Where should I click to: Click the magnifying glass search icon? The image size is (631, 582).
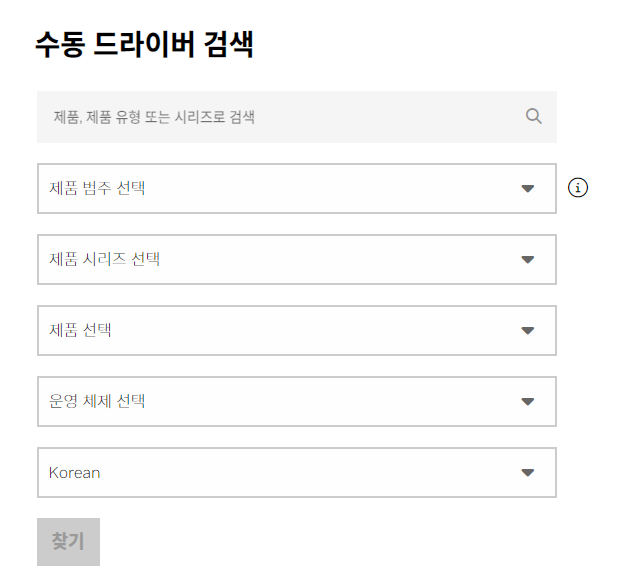click(x=533, y=116)
